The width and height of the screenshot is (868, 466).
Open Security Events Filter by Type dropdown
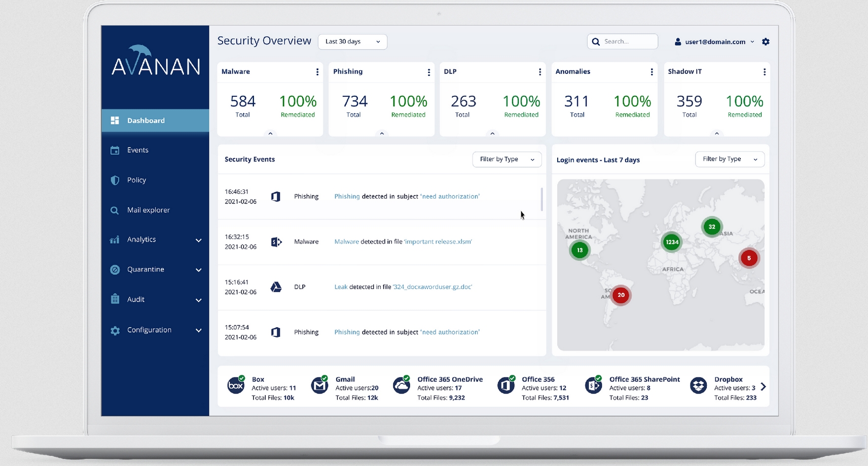[507, 160]
